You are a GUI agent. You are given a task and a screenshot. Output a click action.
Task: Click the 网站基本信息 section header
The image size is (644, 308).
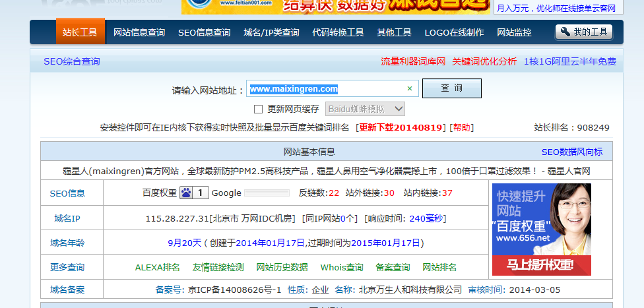[309, 152]
